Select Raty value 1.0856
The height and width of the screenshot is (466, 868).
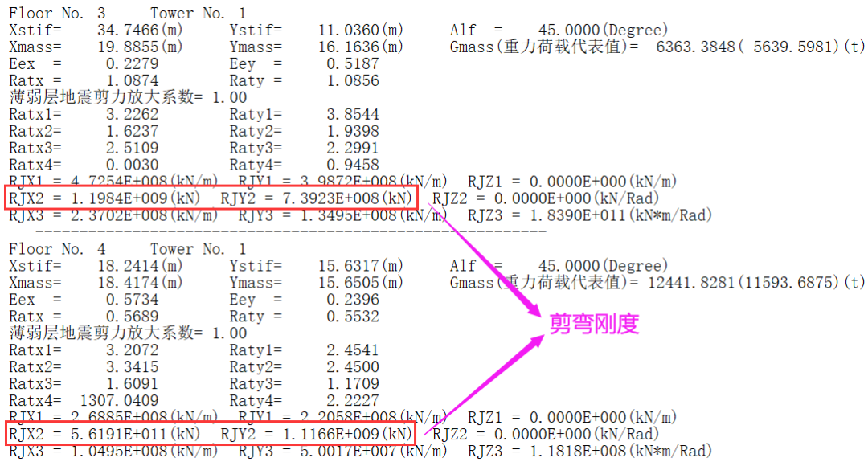353,81
